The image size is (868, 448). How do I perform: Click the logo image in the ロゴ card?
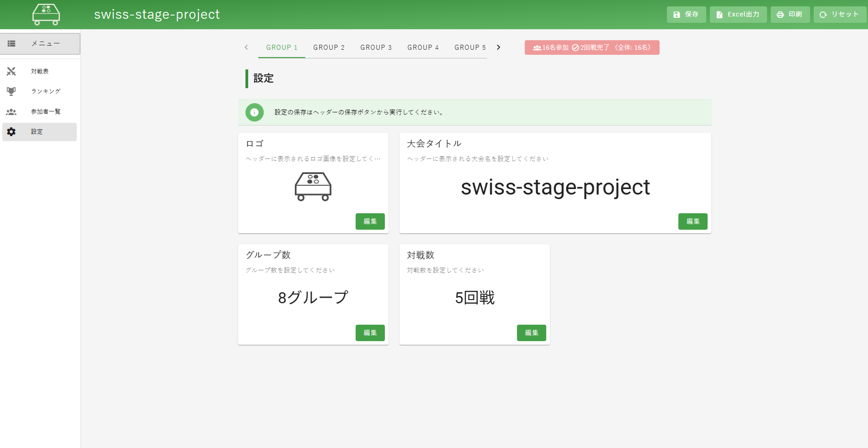(313, 186)
